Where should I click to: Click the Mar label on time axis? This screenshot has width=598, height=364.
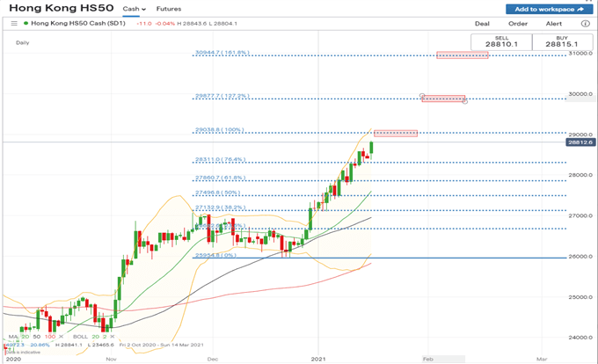(542, 359)
